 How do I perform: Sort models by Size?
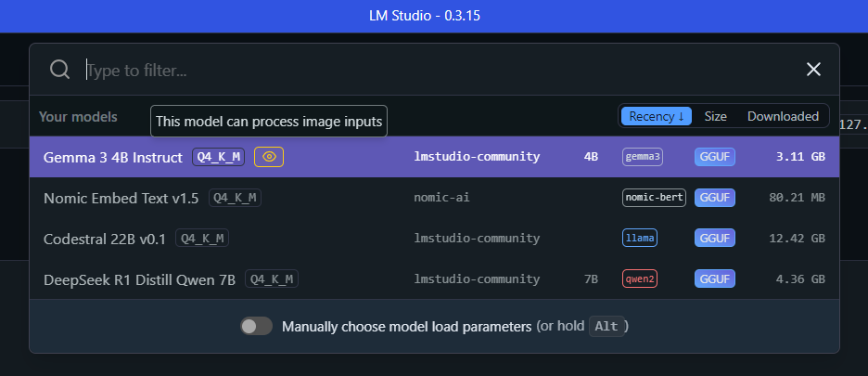pyautogui.click(x=715, y=116)
